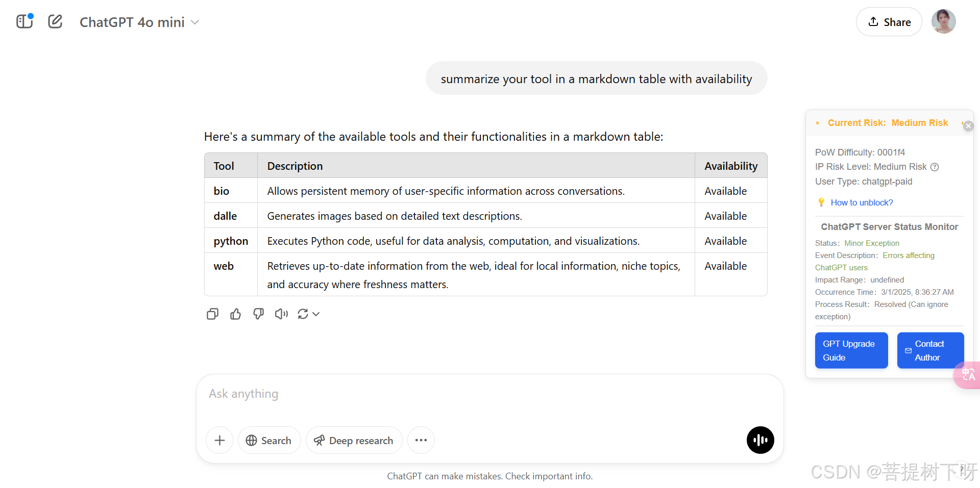Click the translate widget icon
980x488 pixels.
[x=968, y=375]
